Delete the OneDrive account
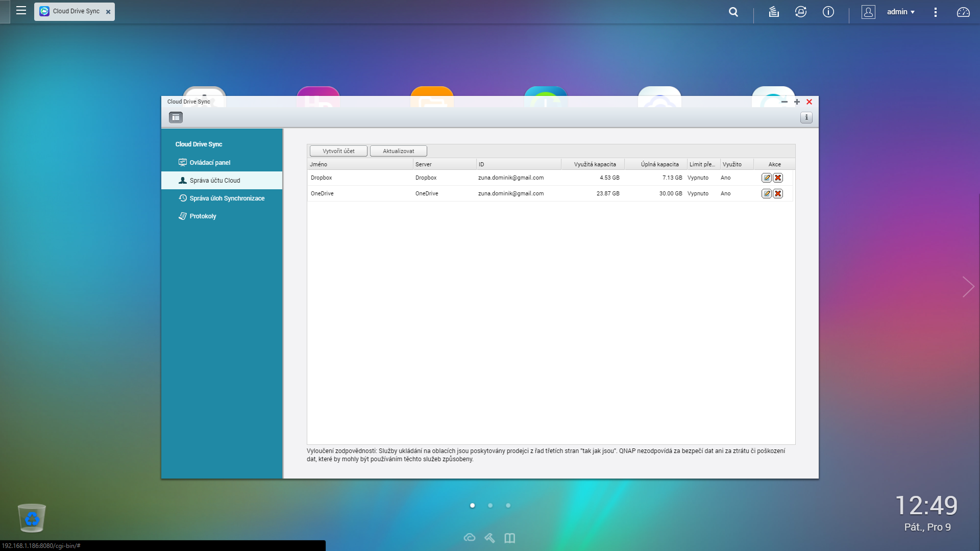 point(778,194)
